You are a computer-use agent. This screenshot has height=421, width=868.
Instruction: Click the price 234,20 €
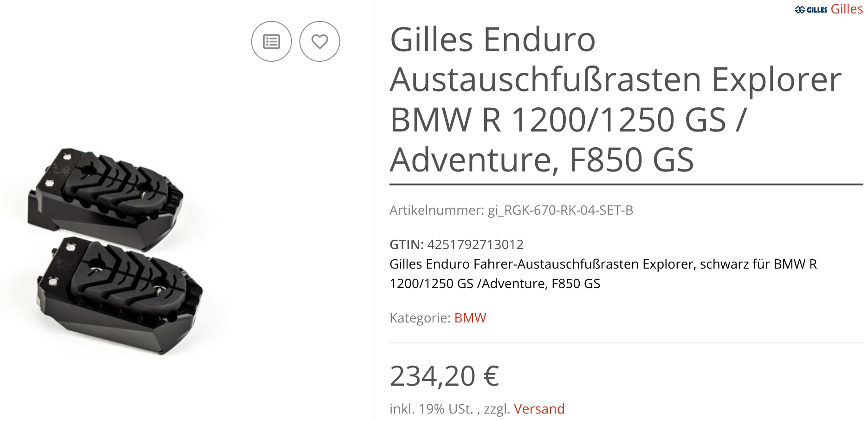(x=444, y=376)
